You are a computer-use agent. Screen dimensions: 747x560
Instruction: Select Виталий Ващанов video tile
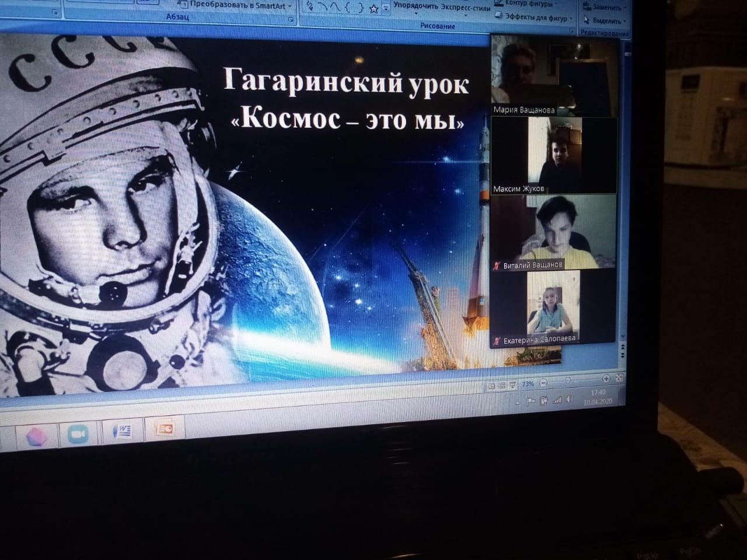coord(553,232)
